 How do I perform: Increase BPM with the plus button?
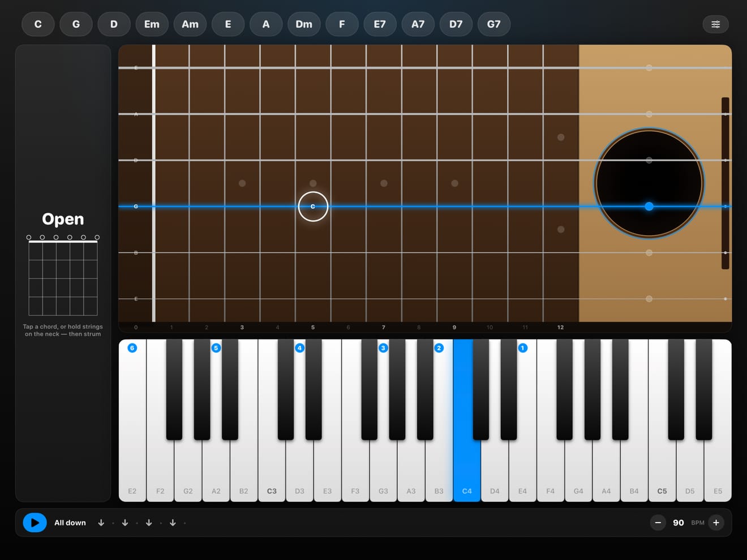pyautogui.click(x=716, y=523)
